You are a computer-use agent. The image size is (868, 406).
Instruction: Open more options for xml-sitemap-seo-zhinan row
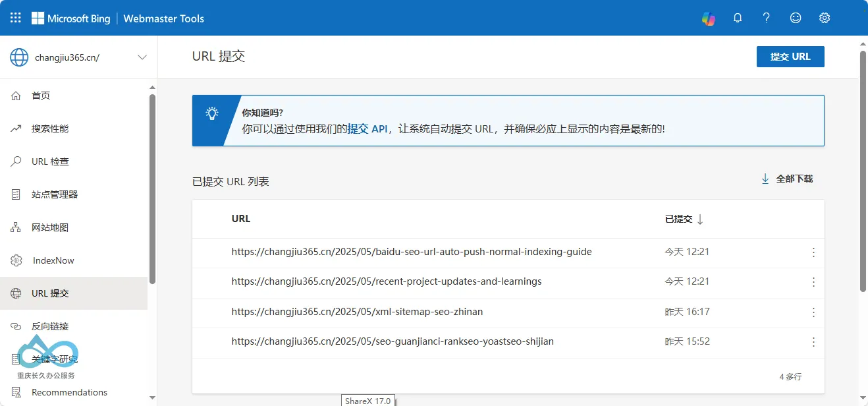(813, 312)
